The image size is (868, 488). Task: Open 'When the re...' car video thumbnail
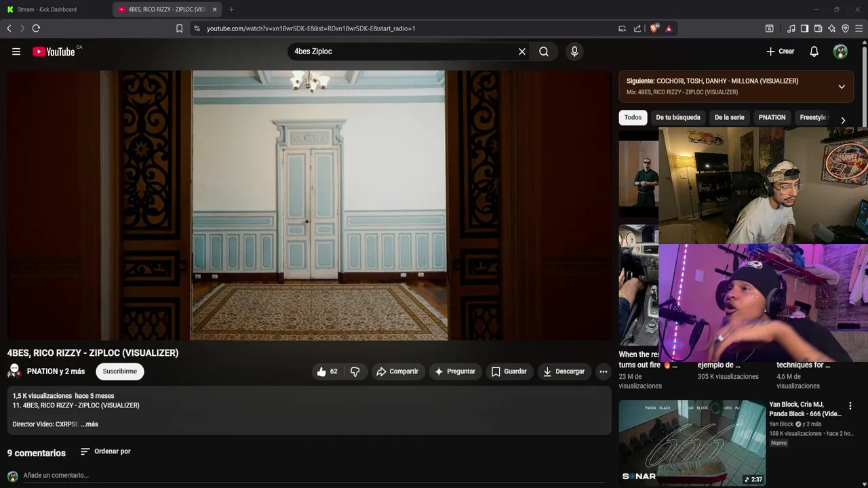[x=638, y=285]
